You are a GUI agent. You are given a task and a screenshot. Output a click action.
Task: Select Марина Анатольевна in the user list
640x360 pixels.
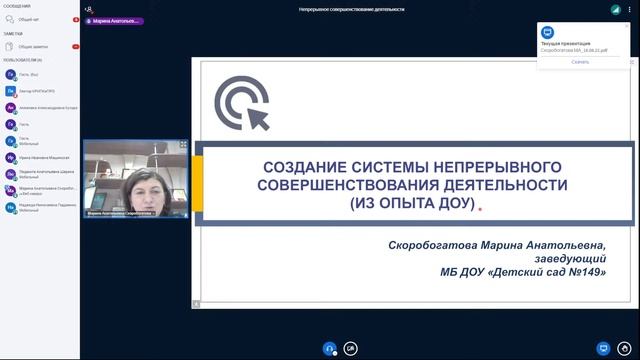coord(40,191)
